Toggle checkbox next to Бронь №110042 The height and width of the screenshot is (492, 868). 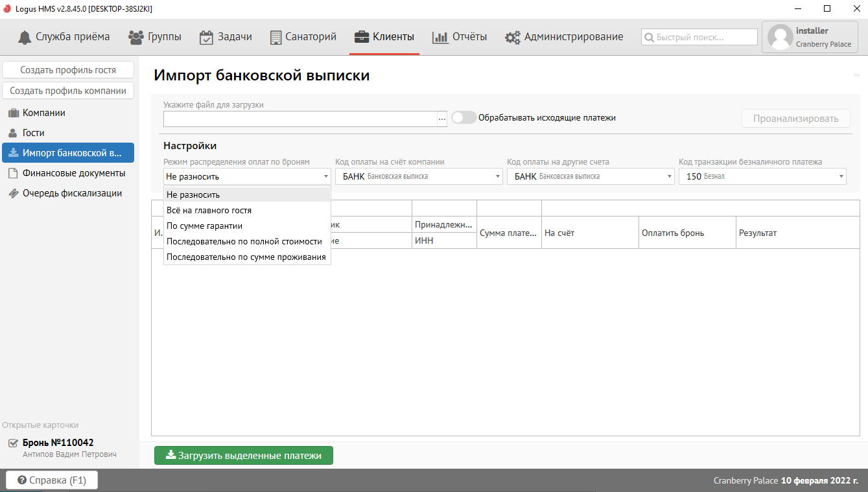coord(13,443)
